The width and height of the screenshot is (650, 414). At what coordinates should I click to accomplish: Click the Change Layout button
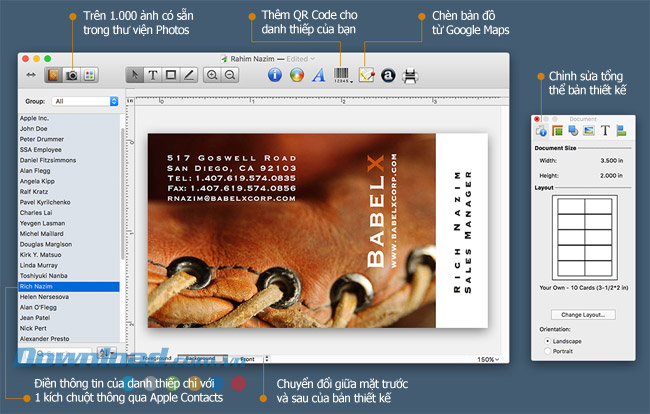point(583,315)
